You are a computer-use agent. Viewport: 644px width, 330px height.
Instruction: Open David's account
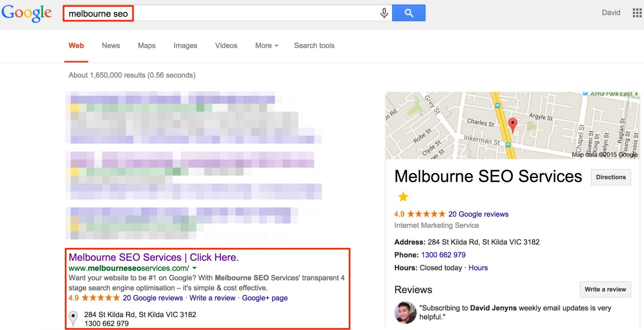[611, 13]
